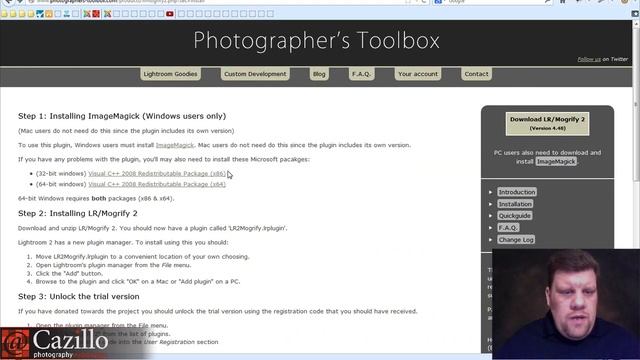The image size is (640, 360).
Task: Open the Installation sidebar link
Action: 515,204
